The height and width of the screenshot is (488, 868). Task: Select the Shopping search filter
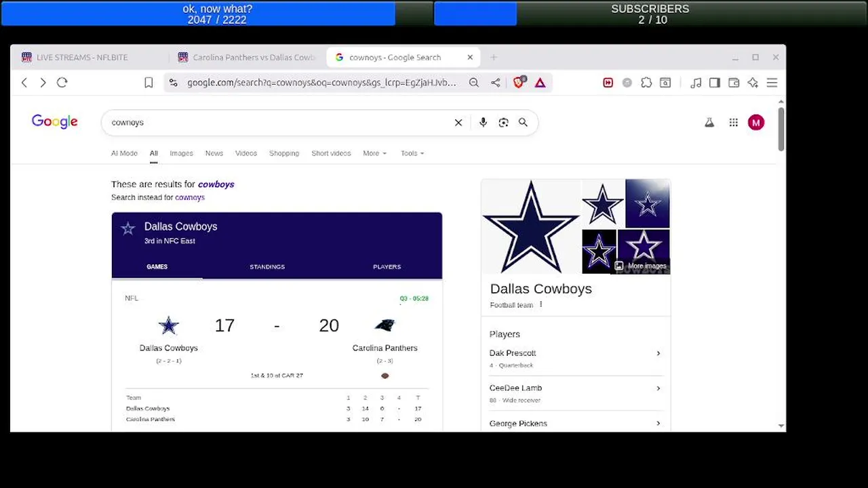click(284, 153)
